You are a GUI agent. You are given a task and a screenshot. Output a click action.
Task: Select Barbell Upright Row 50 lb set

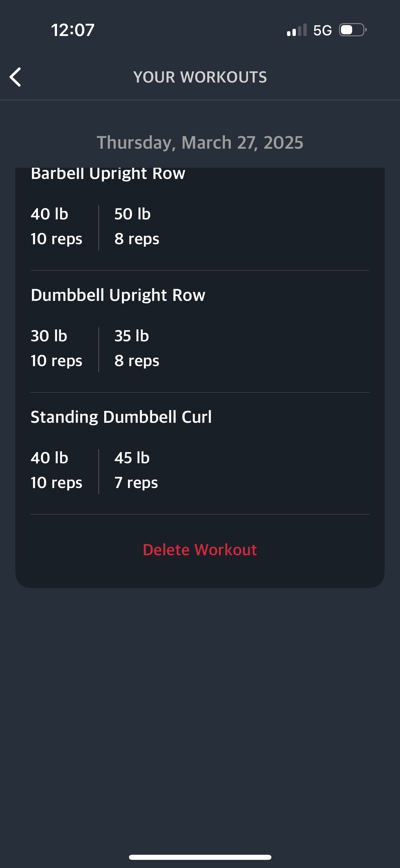(137, 227)
